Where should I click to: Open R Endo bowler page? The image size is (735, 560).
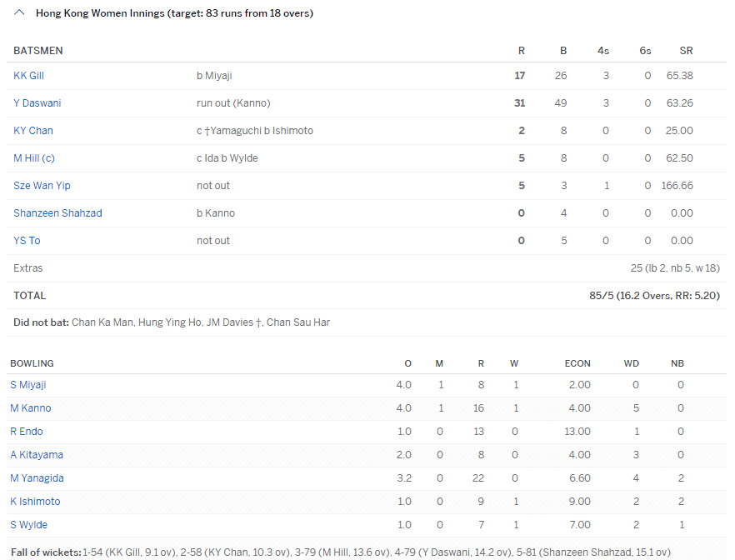click(27, 432)
